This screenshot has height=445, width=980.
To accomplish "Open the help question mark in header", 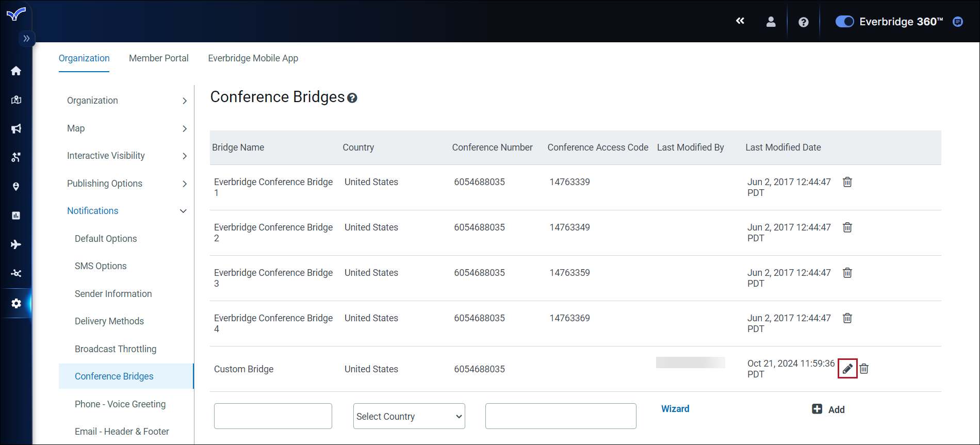I will 803,22.
